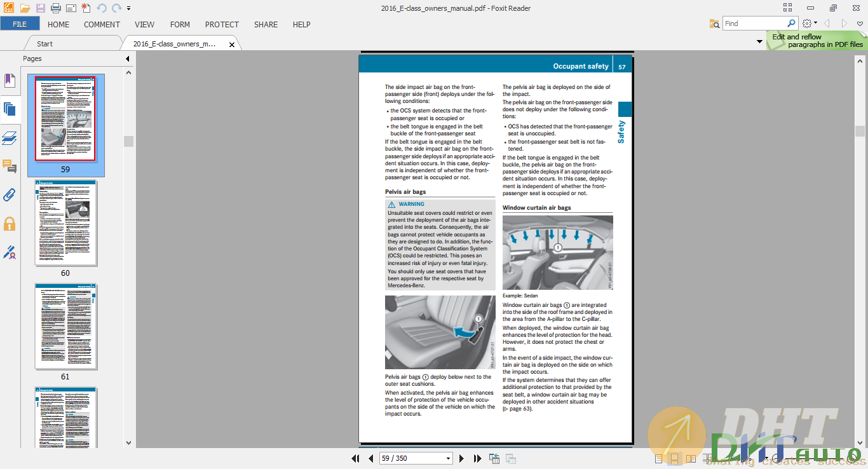
Task: Click the Foxit Reader application logo icon
Action: 8,8
